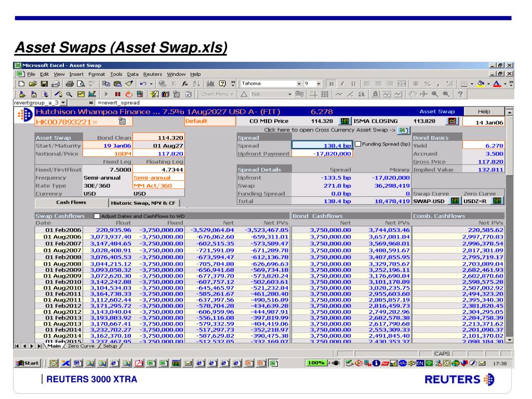The height and width of the screenshot is (399, 532).
Task: Switch to the Zero Curve sheet tab
Action: [81, 346]
